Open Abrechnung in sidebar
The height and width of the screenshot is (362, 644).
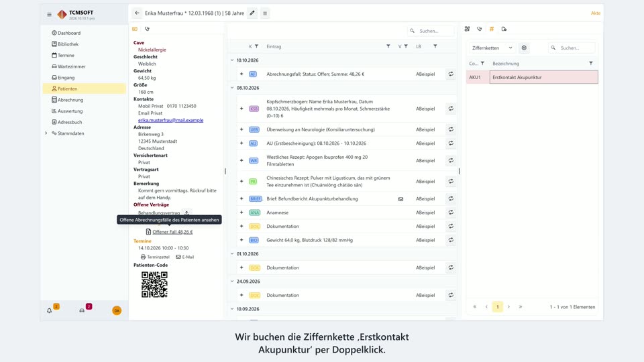(x=85, y=100)
